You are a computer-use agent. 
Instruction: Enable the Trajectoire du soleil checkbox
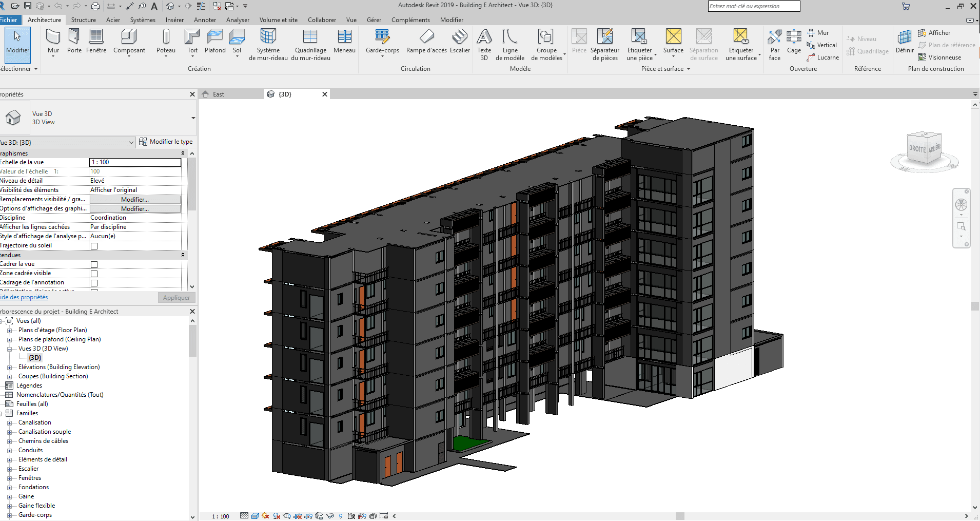click(x=93, y=245)
